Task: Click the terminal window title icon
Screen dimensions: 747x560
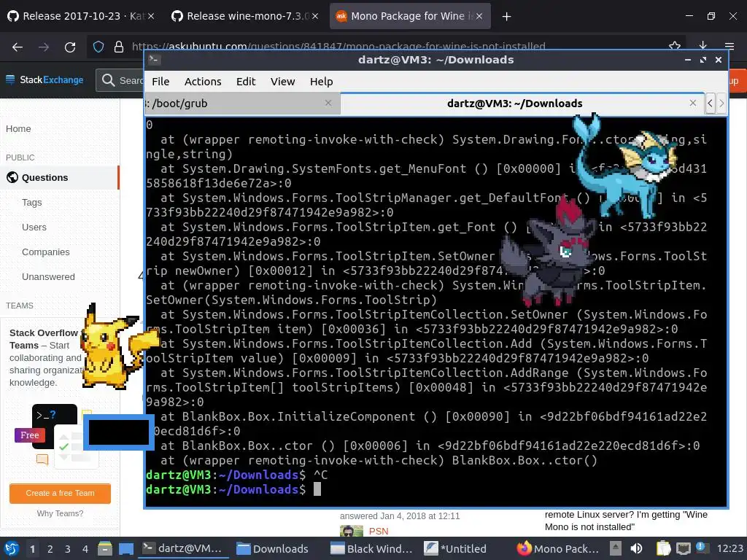Action: (155, 60)
